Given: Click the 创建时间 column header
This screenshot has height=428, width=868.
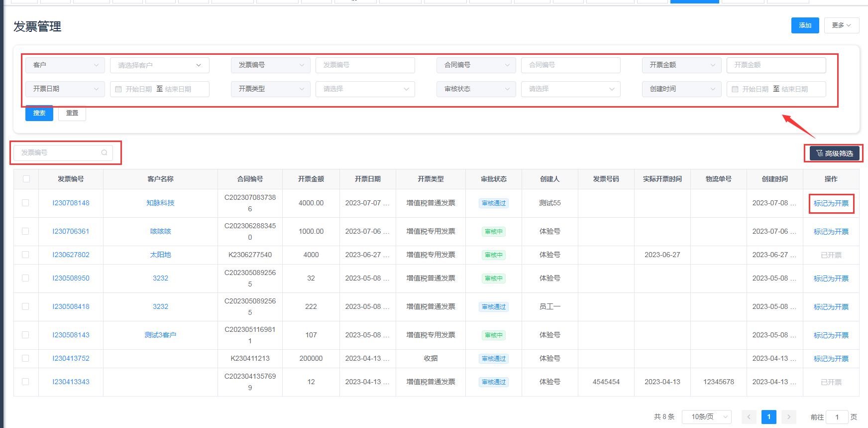Looking at the screenshot, I should tap(775, 179).
